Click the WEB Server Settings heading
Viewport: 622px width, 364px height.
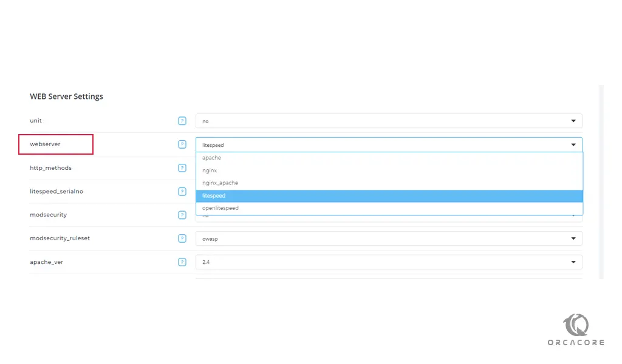click(66, 96)
